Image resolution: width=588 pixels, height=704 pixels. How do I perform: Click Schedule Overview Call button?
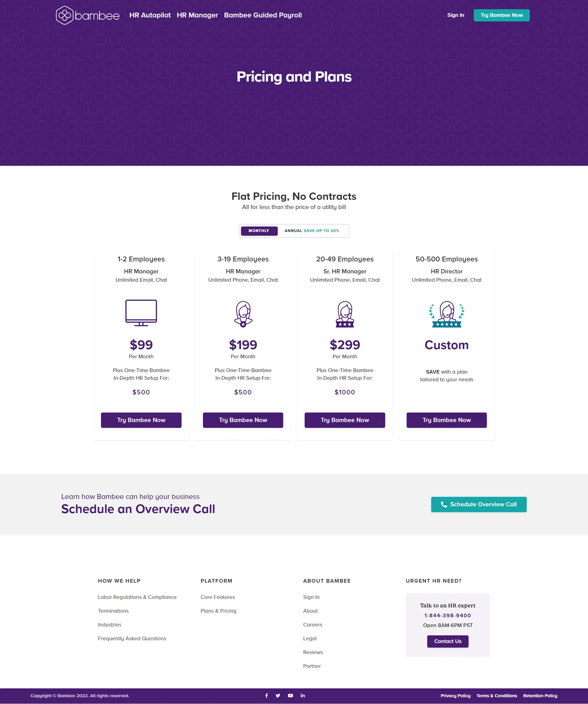coord(478,504)
